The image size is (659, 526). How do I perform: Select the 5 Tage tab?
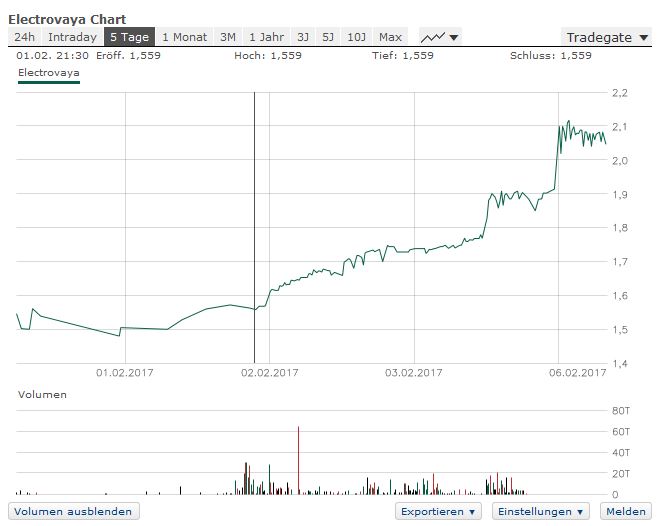point(129,37)
